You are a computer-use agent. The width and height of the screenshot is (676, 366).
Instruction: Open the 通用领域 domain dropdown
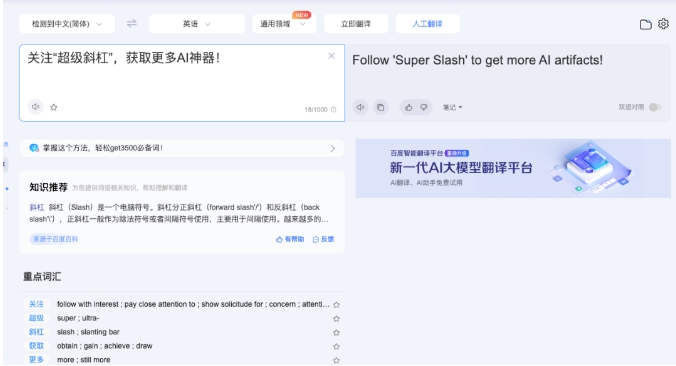tap(284, 24)
